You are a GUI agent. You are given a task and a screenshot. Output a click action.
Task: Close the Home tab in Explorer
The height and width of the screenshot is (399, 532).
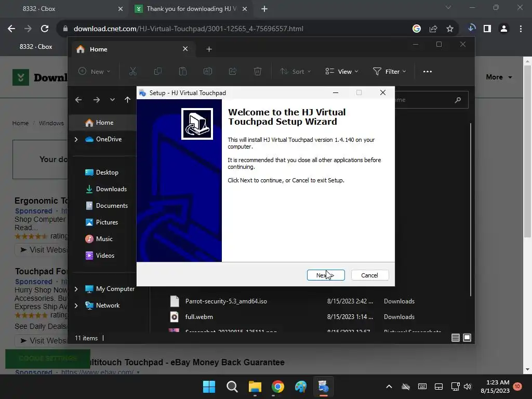(x=185, y=49)
